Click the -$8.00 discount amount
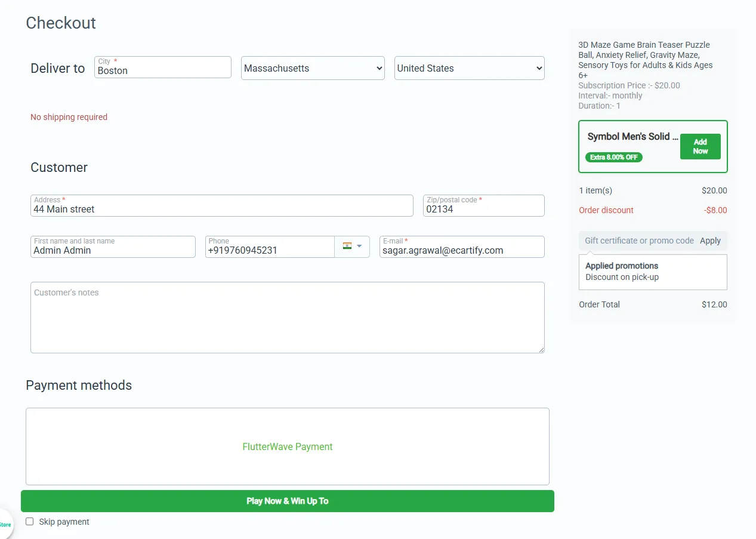The image size is (756, 539). click(x=715, y=210)
